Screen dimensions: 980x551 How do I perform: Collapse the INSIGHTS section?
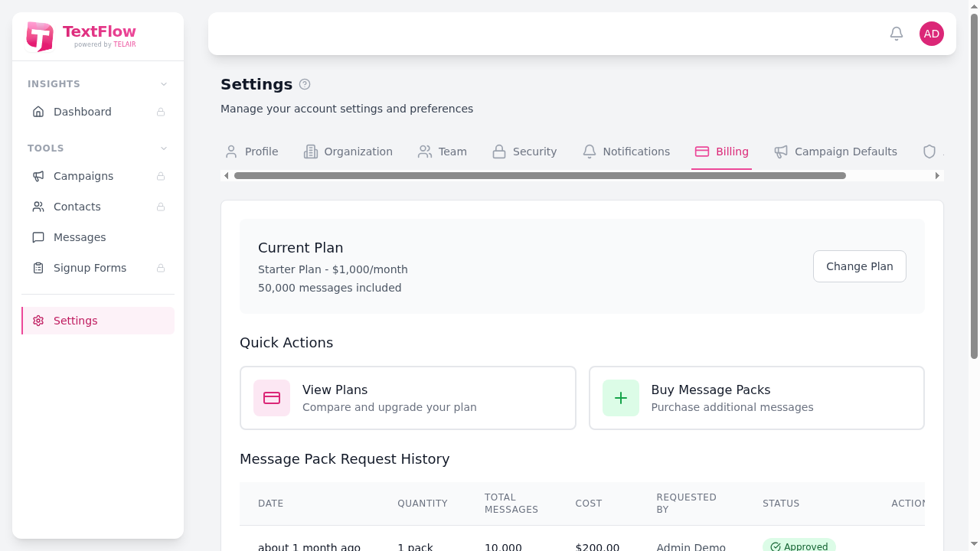point(163,84)
